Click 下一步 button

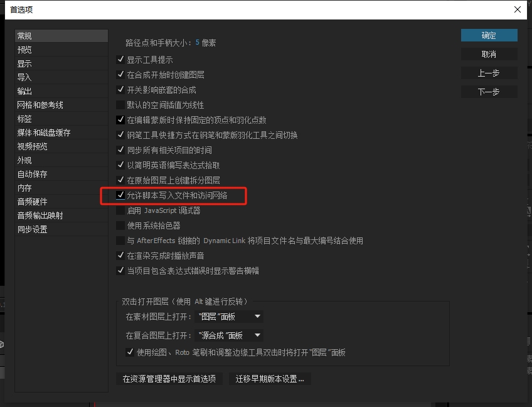pos(489,92)
